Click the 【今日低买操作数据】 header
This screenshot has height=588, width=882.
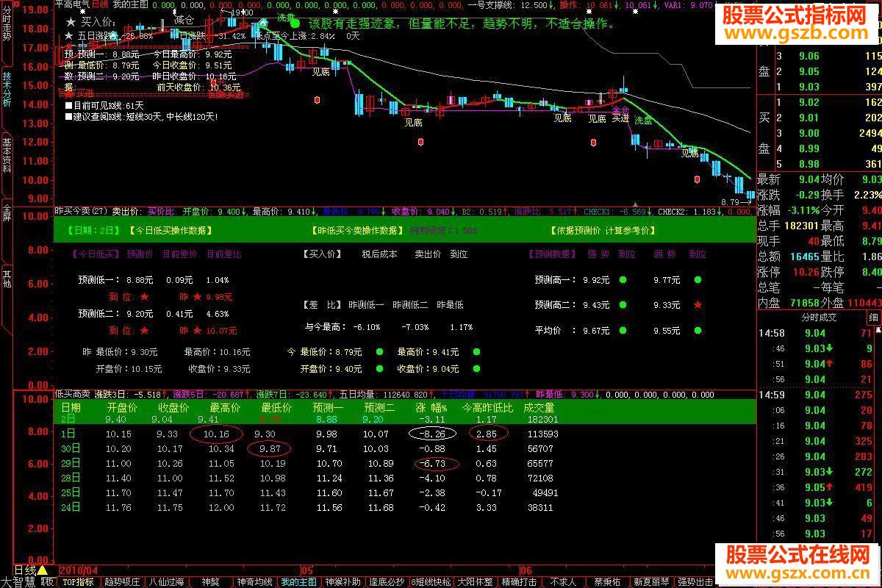171,231
